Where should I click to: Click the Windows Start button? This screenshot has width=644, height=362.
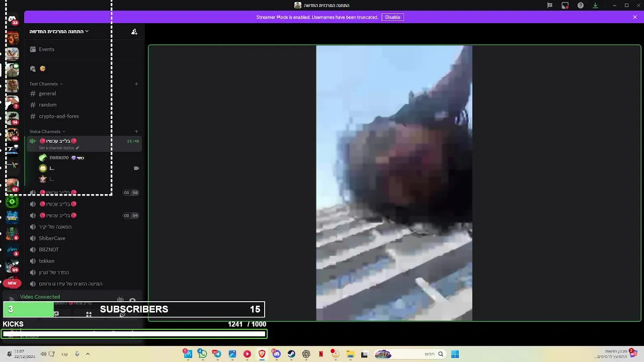pyautogui.click(x=455, y=354)
